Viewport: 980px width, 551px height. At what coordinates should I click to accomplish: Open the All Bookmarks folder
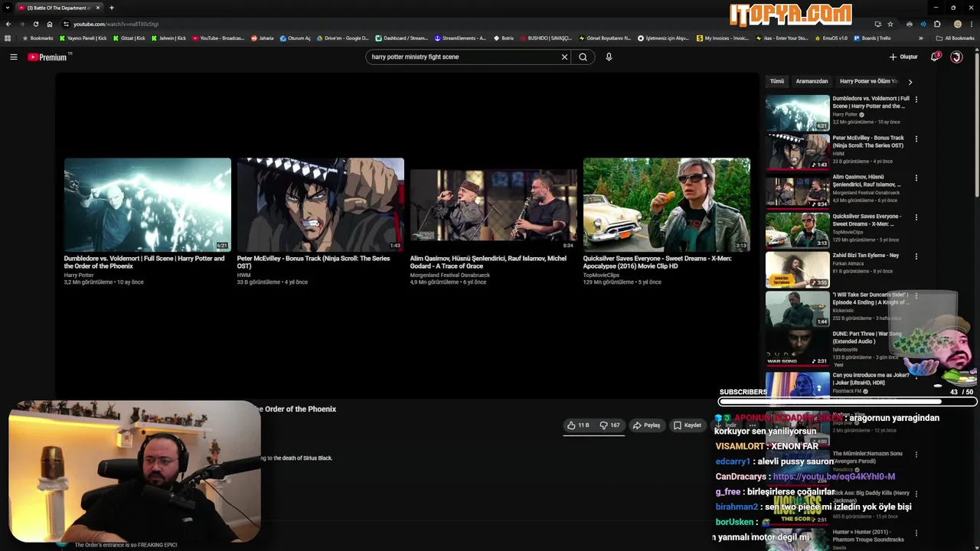click(955, 37)
